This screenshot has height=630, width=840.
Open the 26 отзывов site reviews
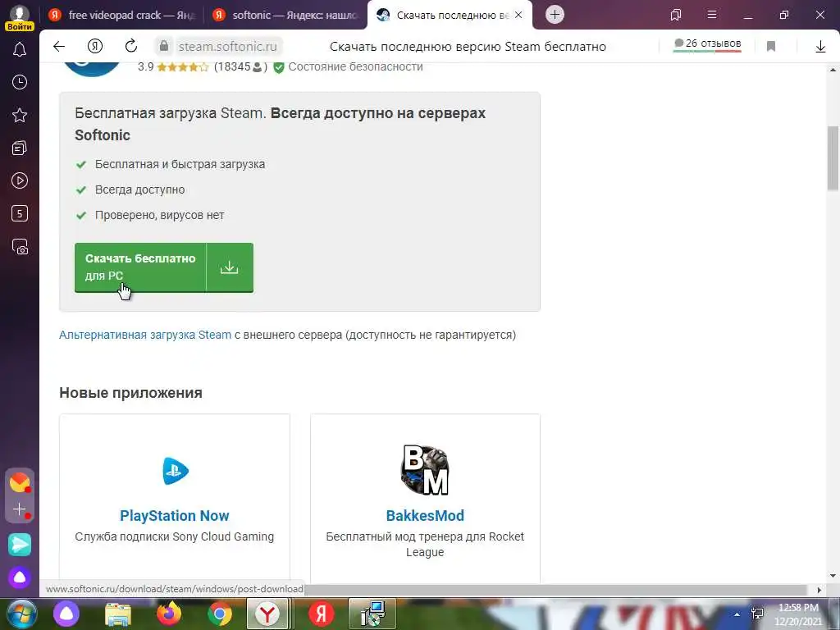pyautogui.click(x=707, y=44)
